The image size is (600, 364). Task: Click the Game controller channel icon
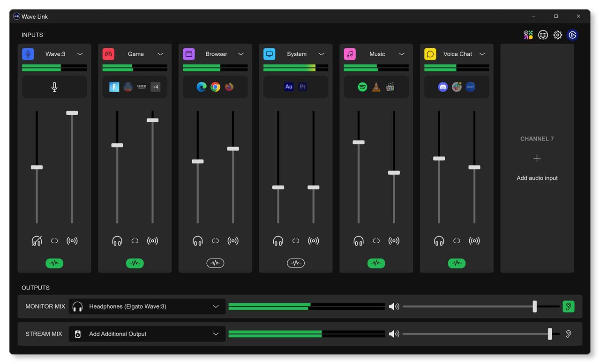coord(108,54)
